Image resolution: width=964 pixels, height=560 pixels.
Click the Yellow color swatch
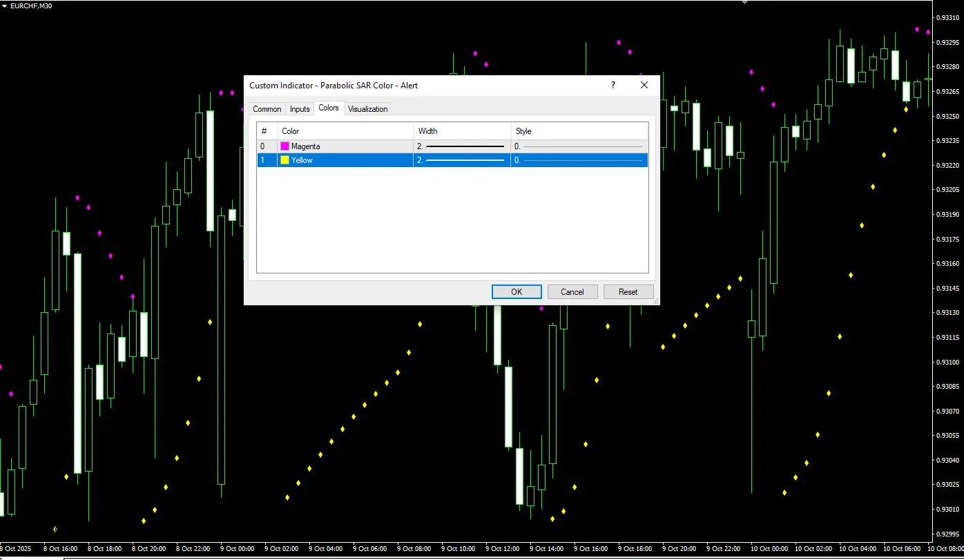coord(285,160)
